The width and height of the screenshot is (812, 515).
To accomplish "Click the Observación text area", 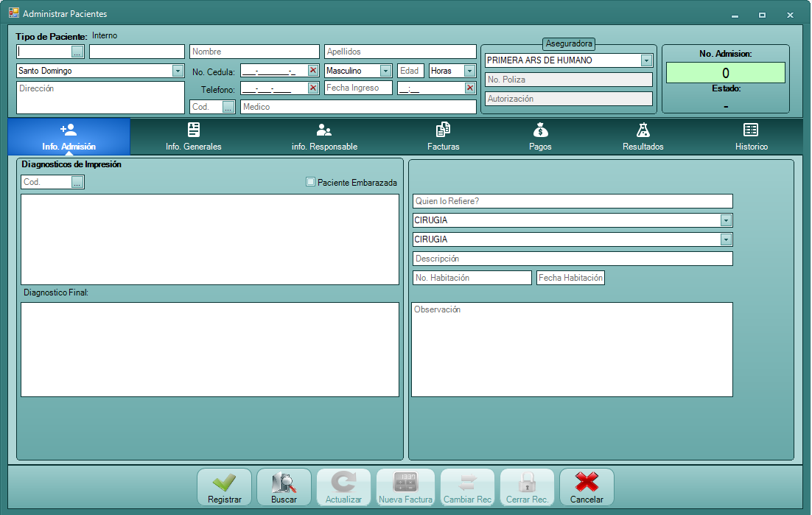I will point(572,350).
